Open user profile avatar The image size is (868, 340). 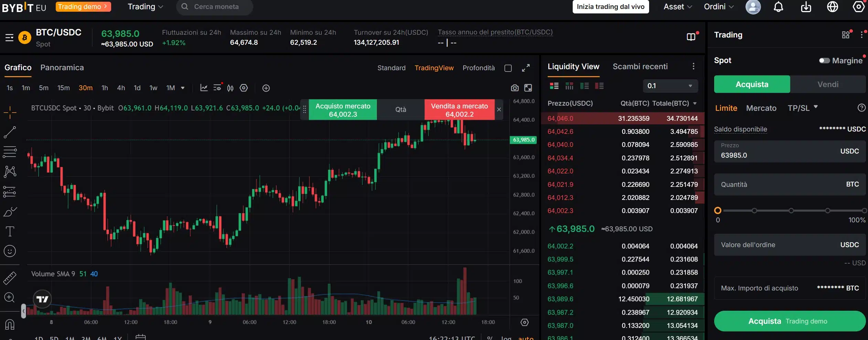coord(753,7)
